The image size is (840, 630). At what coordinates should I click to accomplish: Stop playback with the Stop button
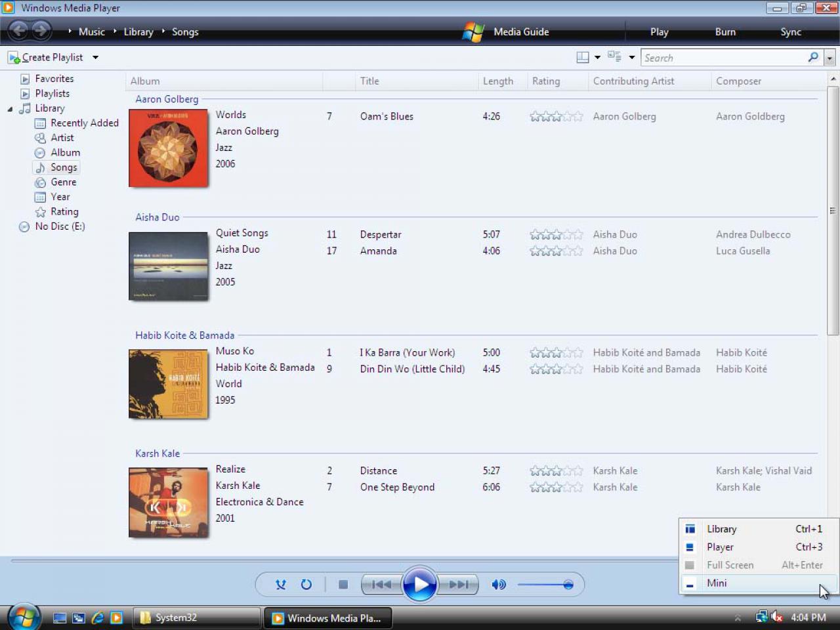coord(343,584)
